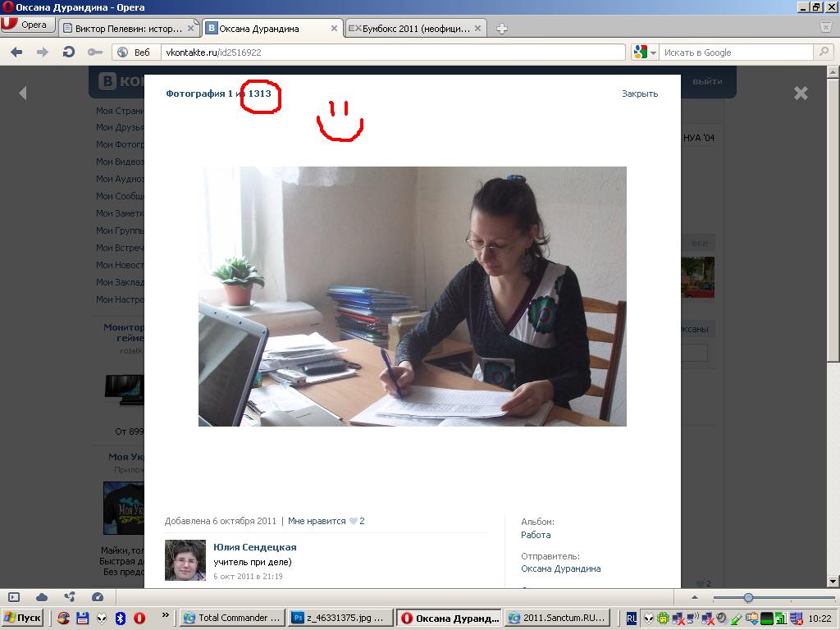The height and width of the screenshot is (630, 840).
Task: Adjust the page zoom slider handle
Action: [748, 597]
